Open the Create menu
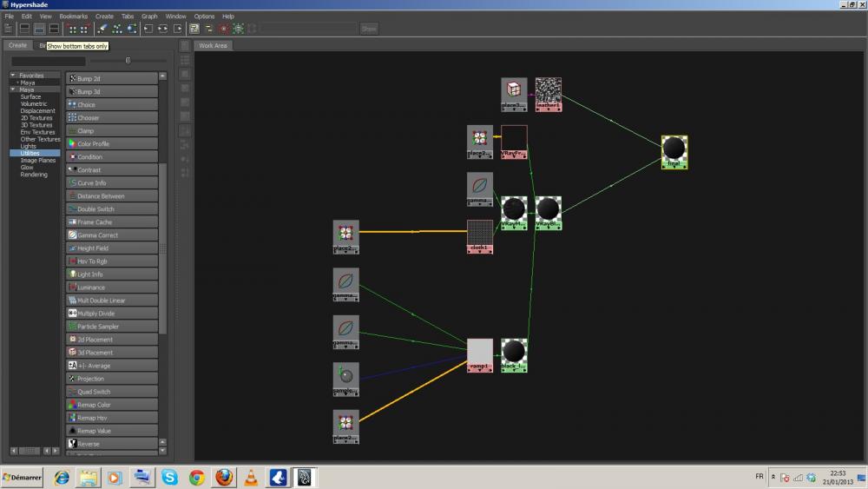The image size is (868, 489). pos(104,16)
